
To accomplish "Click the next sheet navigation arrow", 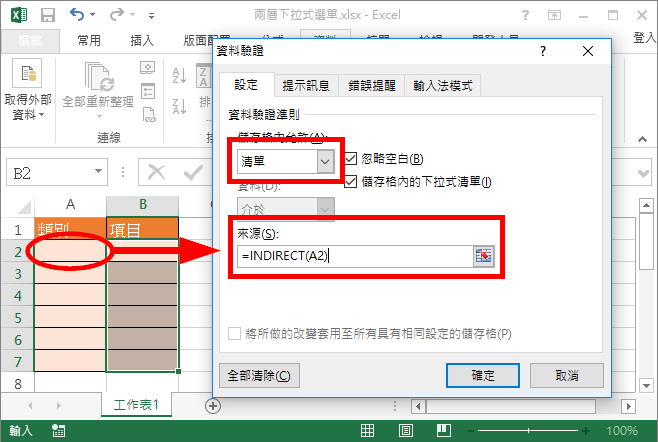I will pyautogui.click(x=58, y=405).
